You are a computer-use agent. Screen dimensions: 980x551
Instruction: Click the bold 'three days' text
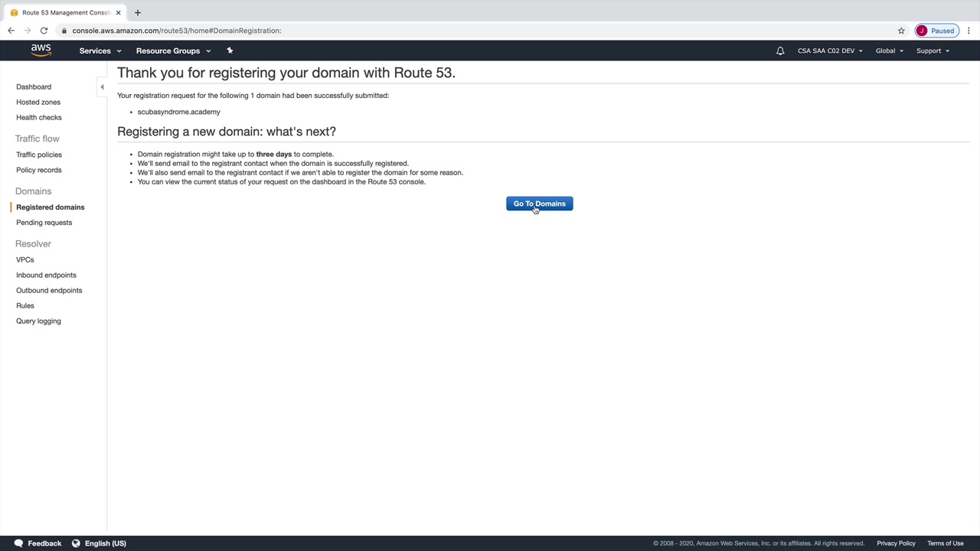click(x=274, y=155)
